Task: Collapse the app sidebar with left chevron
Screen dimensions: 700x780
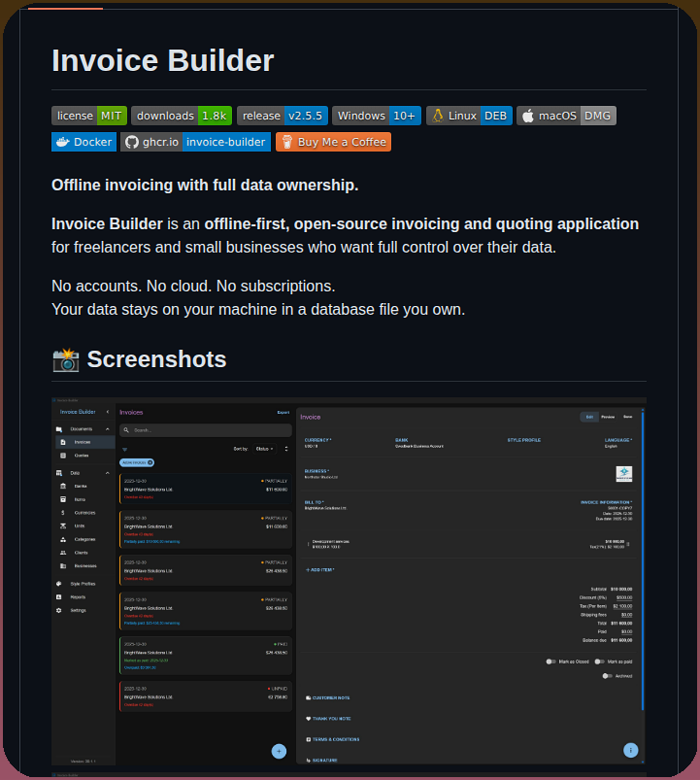Action: pos(108,412)
